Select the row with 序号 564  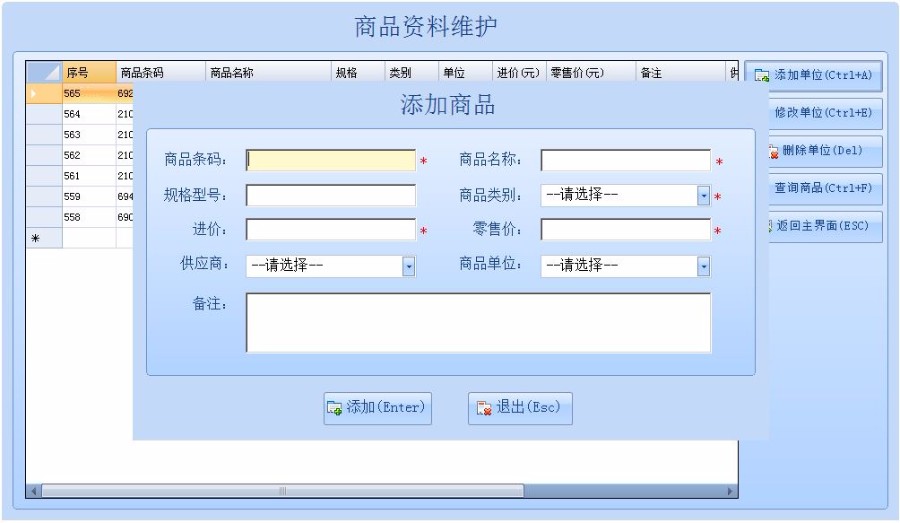pos(80,114)
